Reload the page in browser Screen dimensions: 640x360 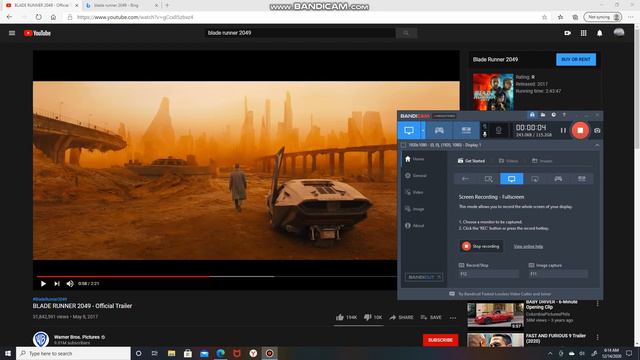38,17
